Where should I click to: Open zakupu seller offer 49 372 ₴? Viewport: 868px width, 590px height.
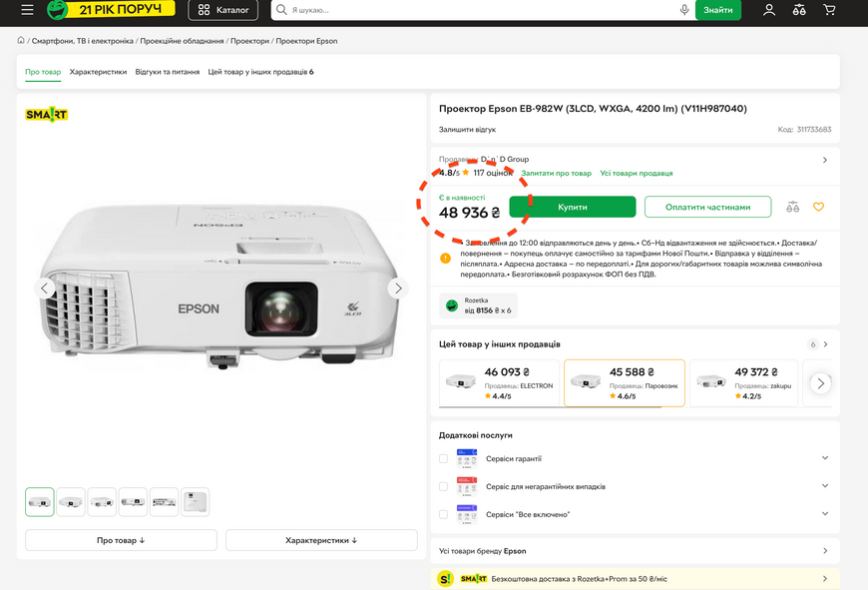(743, 382)
